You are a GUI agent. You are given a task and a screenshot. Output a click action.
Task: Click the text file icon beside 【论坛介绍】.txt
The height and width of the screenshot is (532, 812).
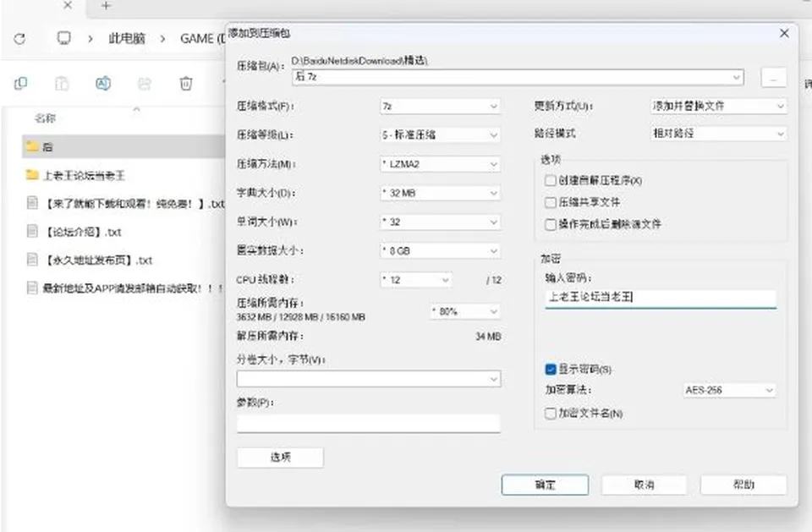tap(32, 231)
